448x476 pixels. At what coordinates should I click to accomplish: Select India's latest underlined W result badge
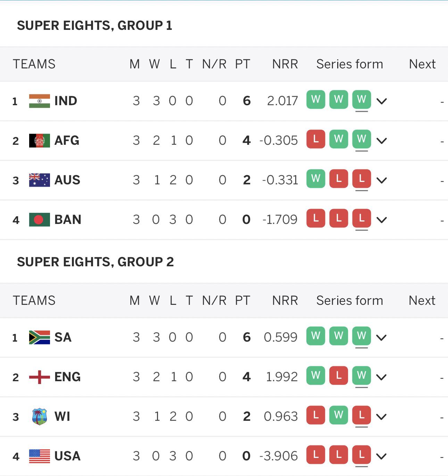click(362, 100)
